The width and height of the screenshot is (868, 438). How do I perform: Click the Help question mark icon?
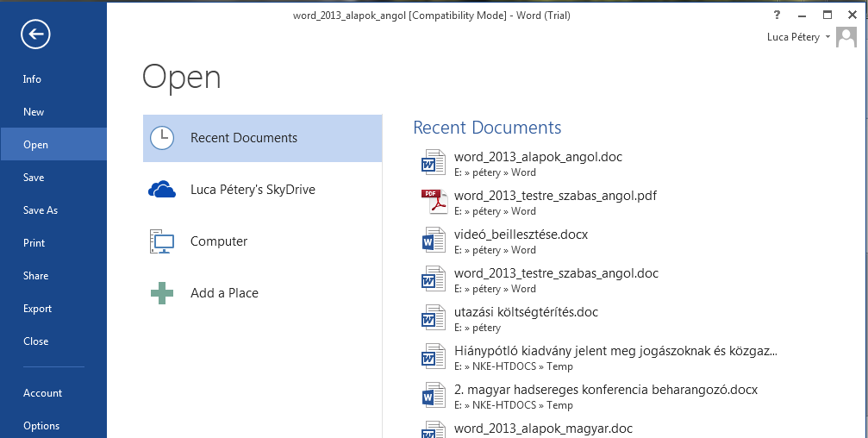[x=777, y=15]
